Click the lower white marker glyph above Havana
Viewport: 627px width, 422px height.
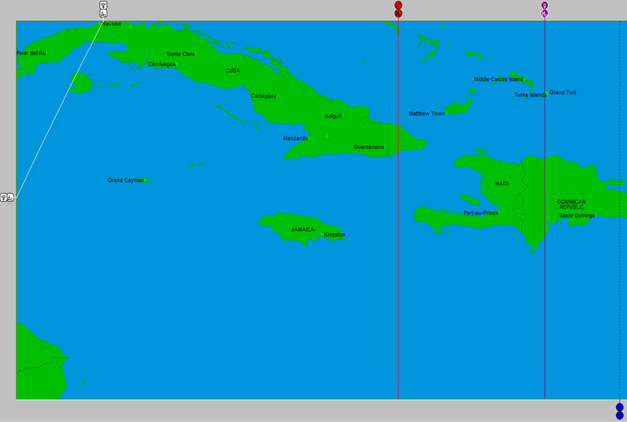[103, 14]
